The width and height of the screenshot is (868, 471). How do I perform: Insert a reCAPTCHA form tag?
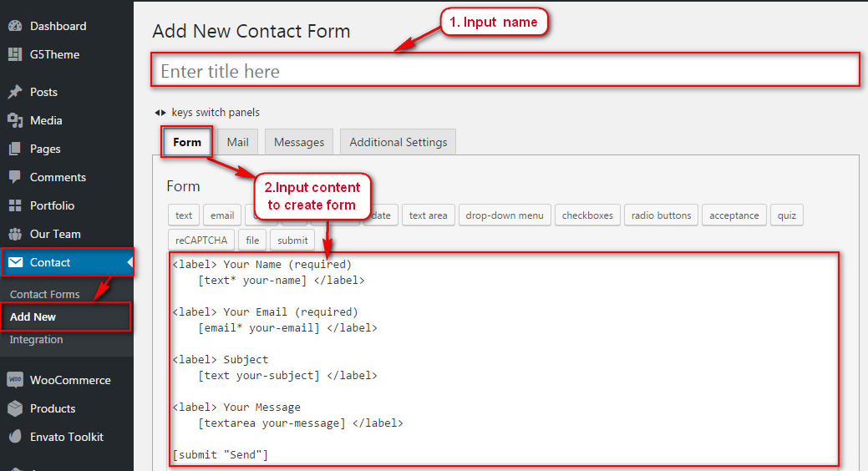pos(201,241)
